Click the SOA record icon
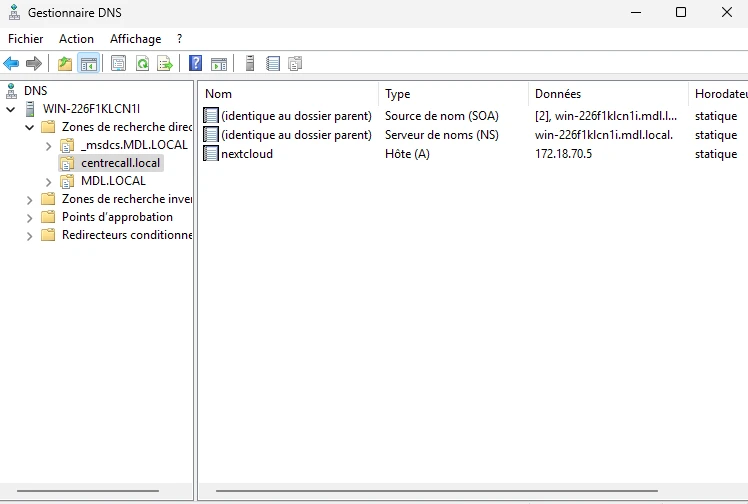The image size is (748, 504). click(x=211, y=115)
